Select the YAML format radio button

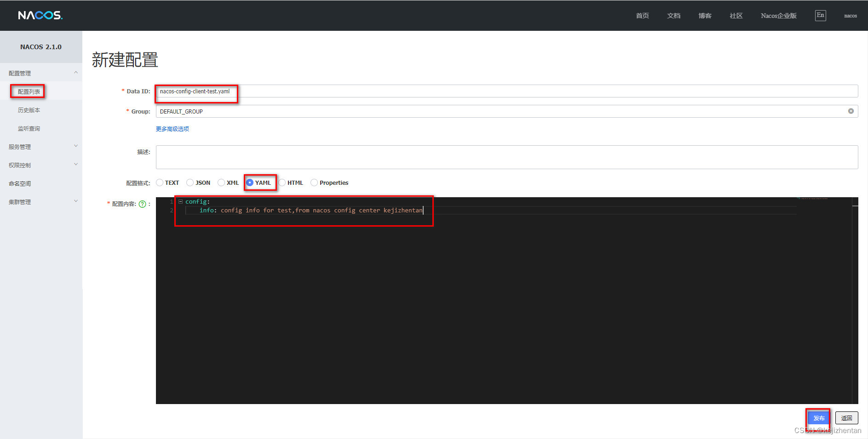coord(250,182)
